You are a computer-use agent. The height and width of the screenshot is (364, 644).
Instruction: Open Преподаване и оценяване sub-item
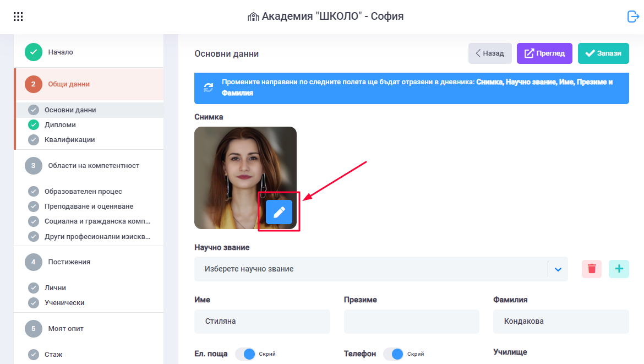pos(89,207)
